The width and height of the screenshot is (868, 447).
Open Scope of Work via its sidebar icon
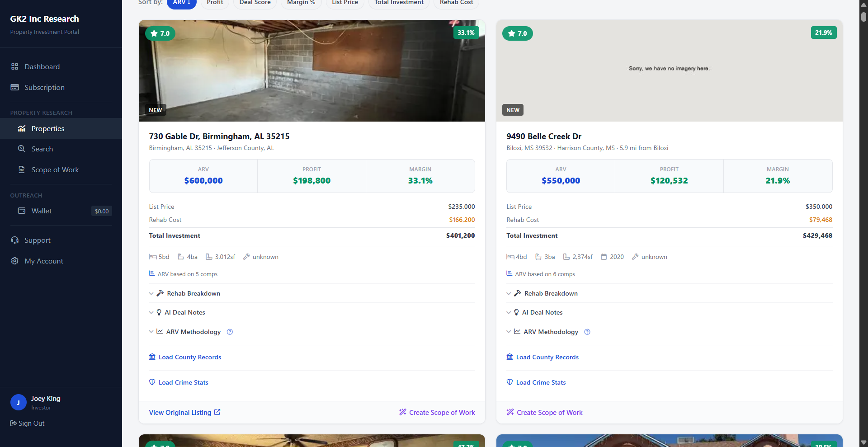pyautogui.click(x=21, y=169)
